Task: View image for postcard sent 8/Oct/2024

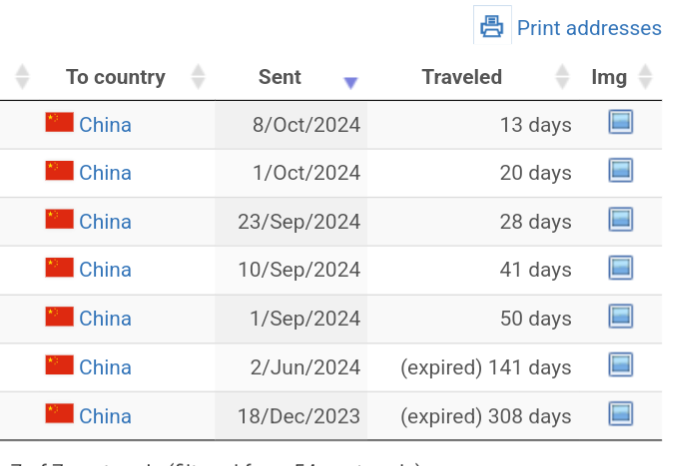Action: coord(621,122)
